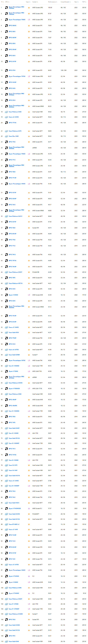Click Intel logo beside Xeon Max 9480
Screen dimensions: 88x644
point(7,136)
